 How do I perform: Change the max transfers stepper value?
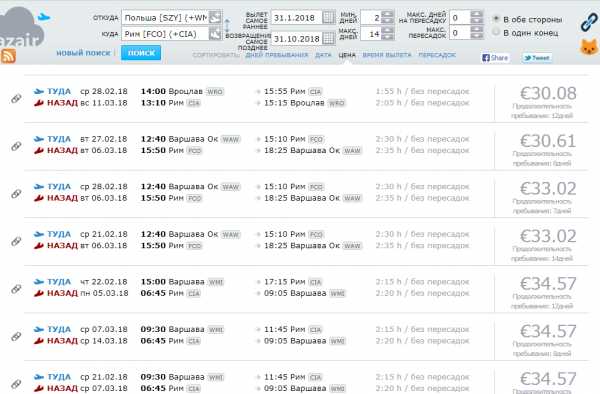pos(477,33)
